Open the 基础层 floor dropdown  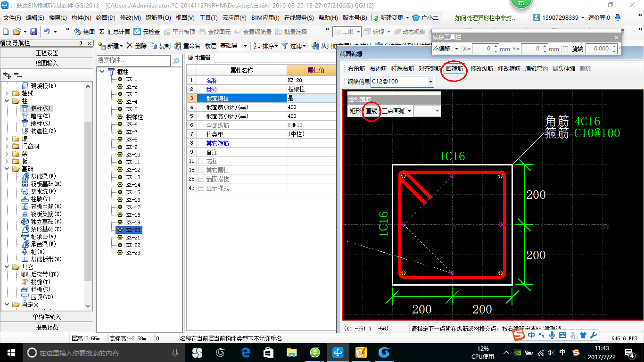pos(245,46)
